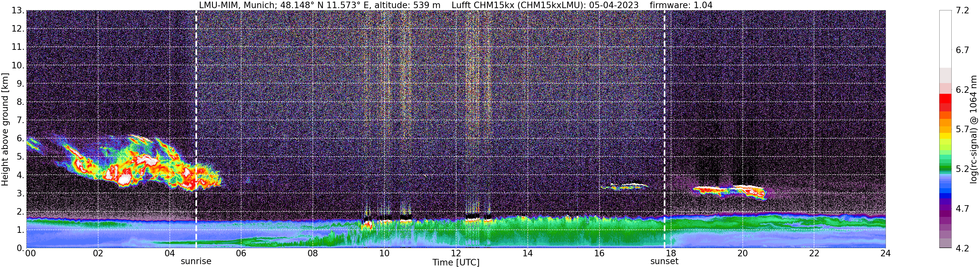Click the colorbar value "7.2"

tap(963, 11)
